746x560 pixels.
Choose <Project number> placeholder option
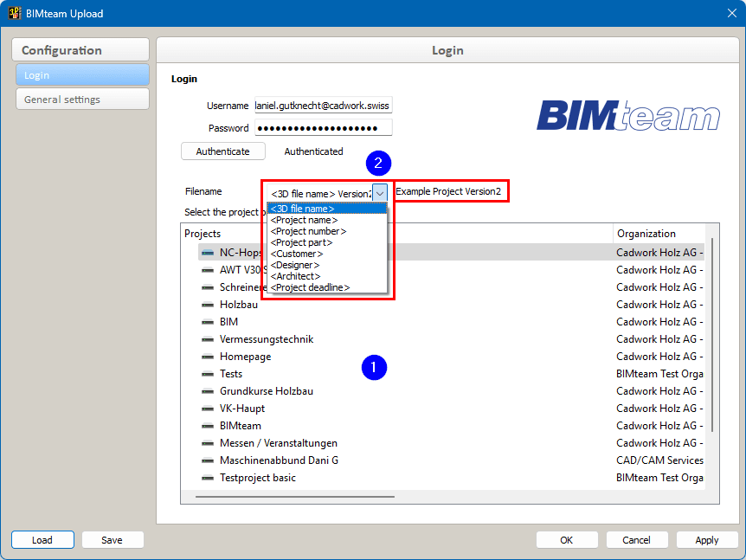coord(327,231)
